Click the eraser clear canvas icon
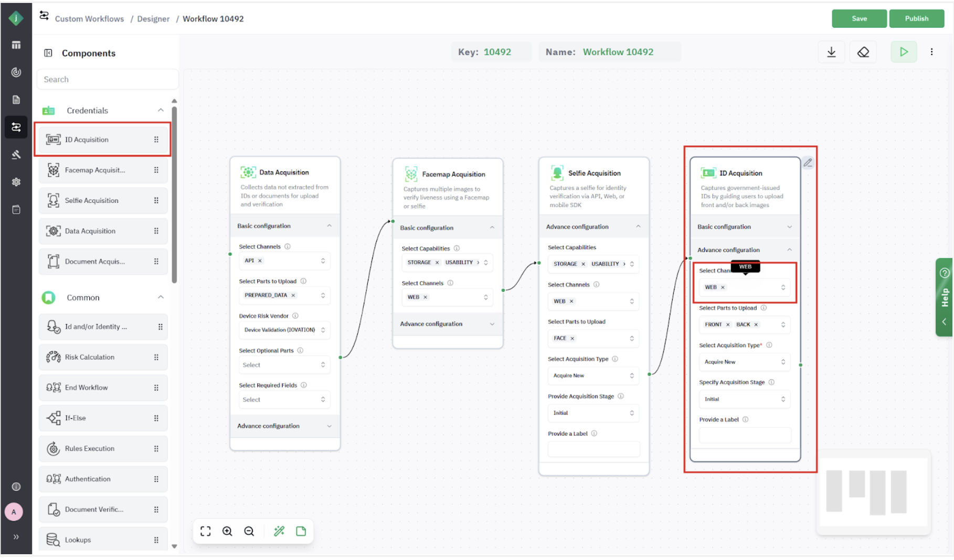 [x=863, y=52]
